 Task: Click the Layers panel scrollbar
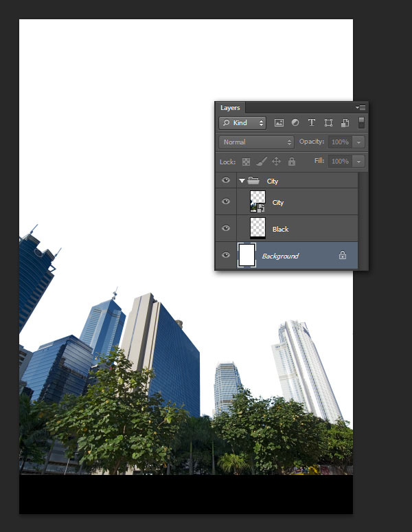(363, 221)
